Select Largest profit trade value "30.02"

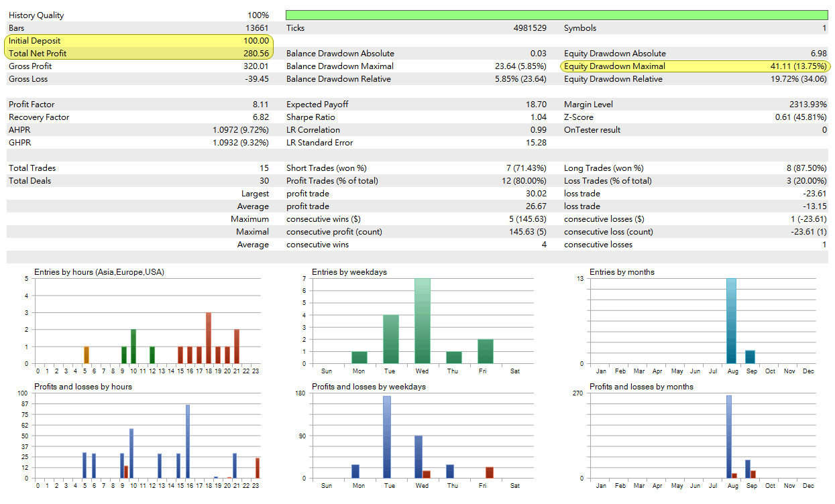(537, 194)
